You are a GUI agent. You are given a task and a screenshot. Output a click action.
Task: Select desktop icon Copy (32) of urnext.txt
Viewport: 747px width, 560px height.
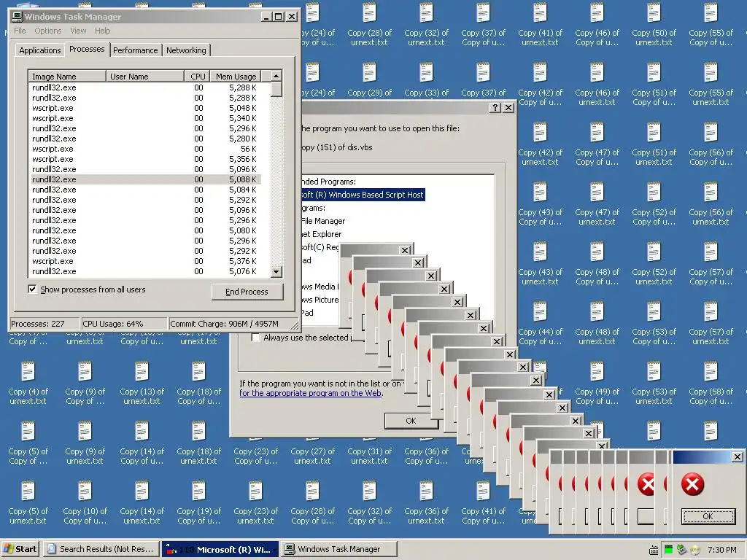coord(426,24)
